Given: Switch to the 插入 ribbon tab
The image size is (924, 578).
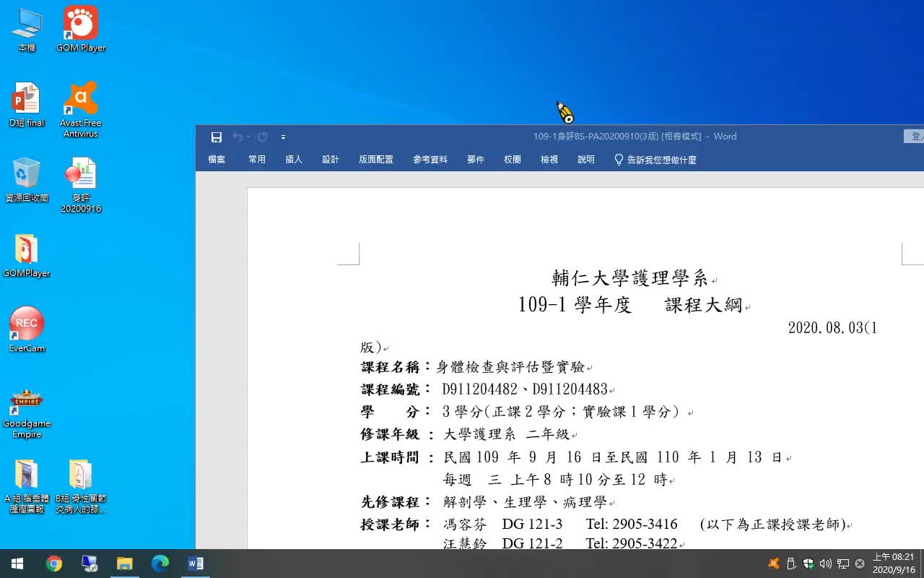Looking at the screenshot, I should pyautogui.click(x=293, y=160).
